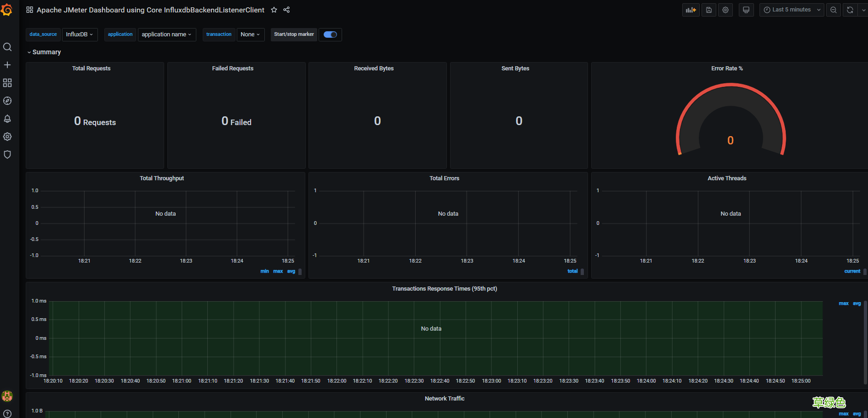Click the data_source variable label
Image resolution: width=868 pixels, height=418 pixels.
pyautogui.click(x=43, y=34)
